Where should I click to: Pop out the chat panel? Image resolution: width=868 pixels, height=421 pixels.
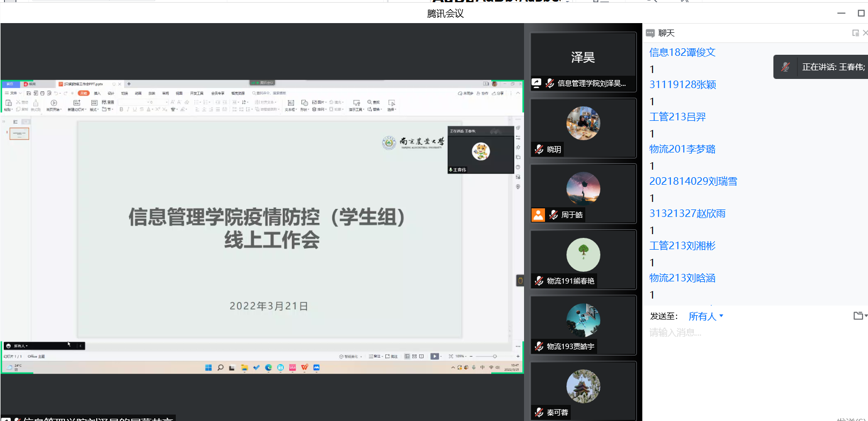tap(855, 33)
